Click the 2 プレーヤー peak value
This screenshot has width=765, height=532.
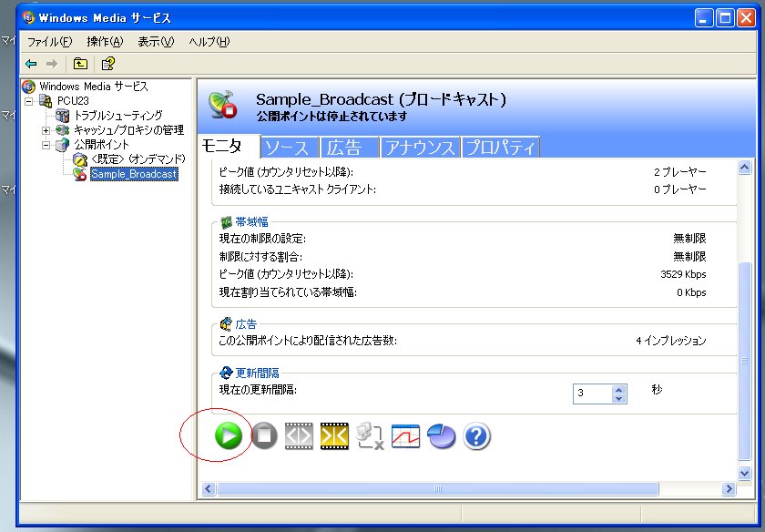[x=680, y=172]
